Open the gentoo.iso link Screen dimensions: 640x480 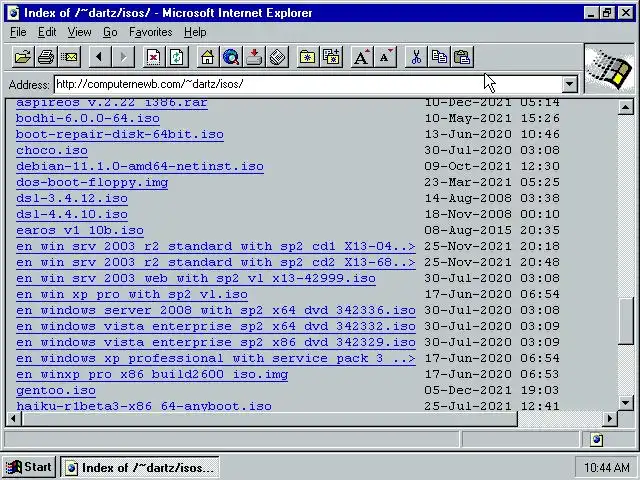coord(56,391)
